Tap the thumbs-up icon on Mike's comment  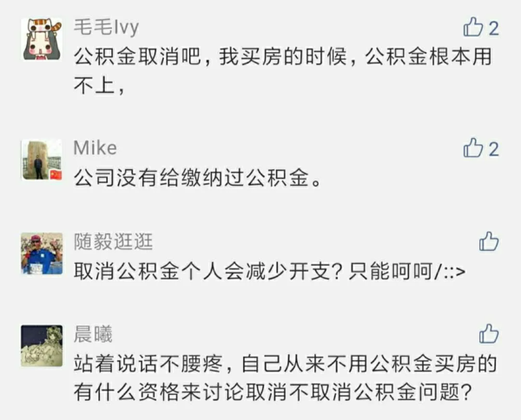(x=473, y=148)
